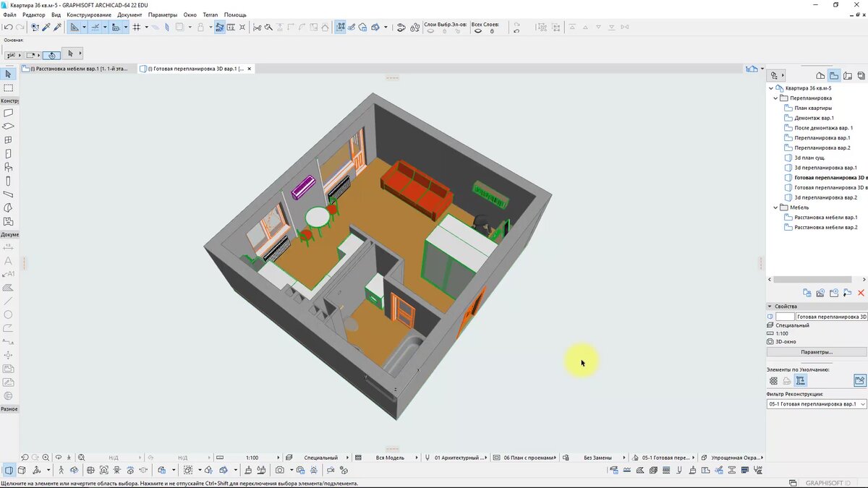Click the Undo icon in the top toolbar
Screen dimensions: 868x488
8,27
